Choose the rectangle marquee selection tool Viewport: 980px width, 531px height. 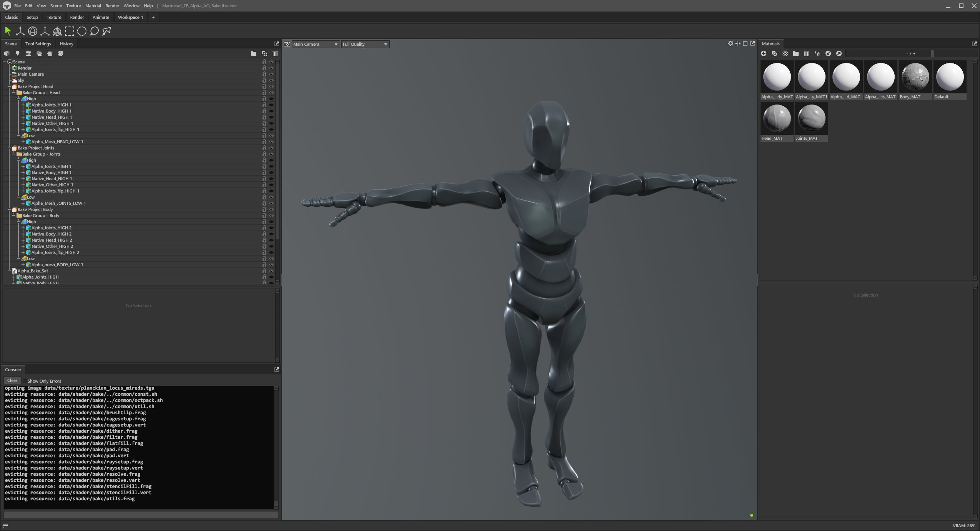70,31
